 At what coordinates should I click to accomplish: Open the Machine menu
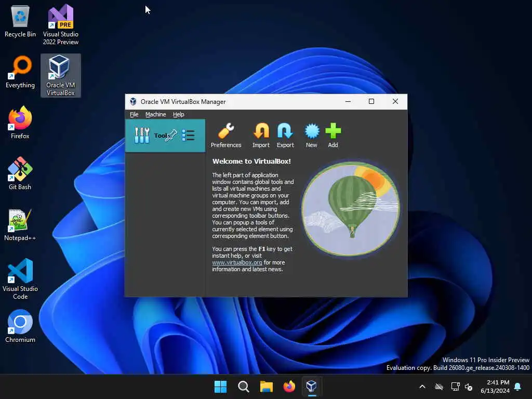[x=156, y=114]
